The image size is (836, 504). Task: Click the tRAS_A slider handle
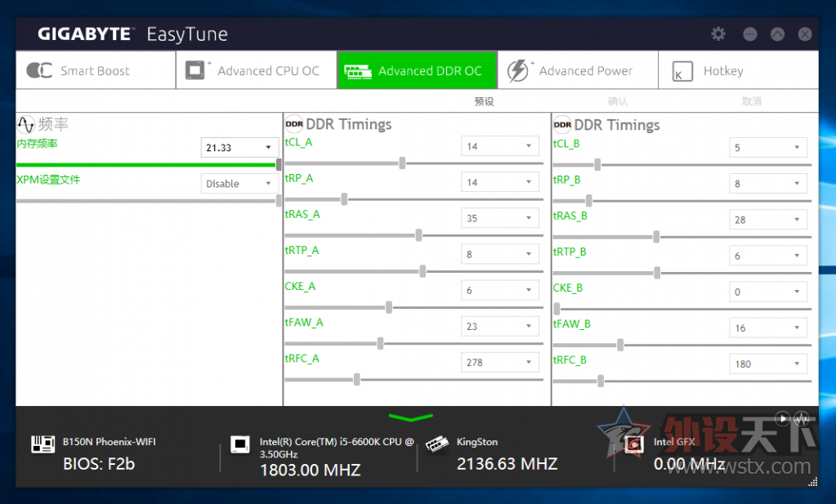click(x=418, y=235)
